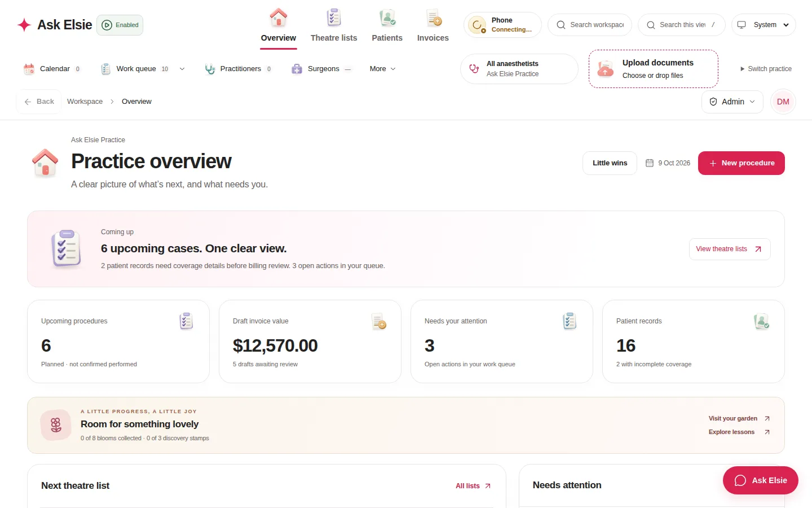Click the Work queue clipboard icon
Viewport: 812px width, 508px height.
click(105, 69)
